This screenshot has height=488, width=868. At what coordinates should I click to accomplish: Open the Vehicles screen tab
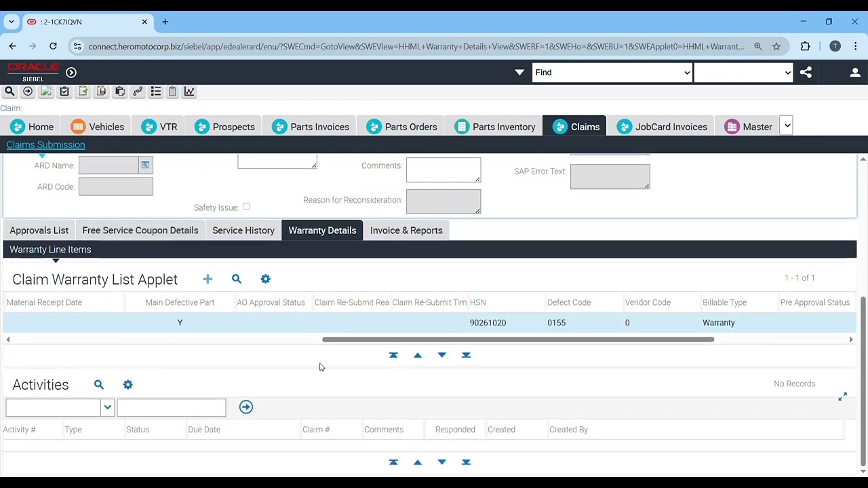[98, 127]
